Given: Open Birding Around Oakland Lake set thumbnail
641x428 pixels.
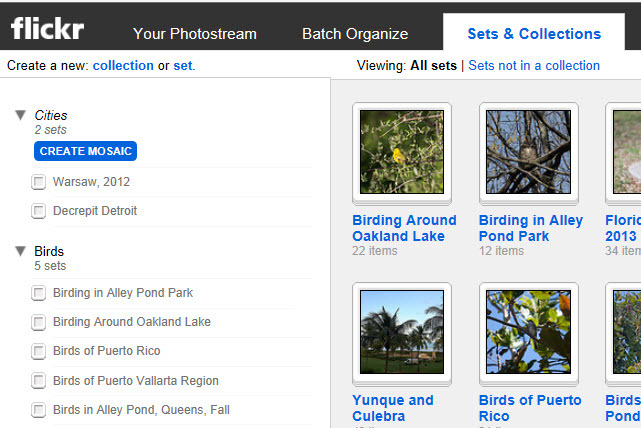Looking at the screenshot, I should [402, 152].
